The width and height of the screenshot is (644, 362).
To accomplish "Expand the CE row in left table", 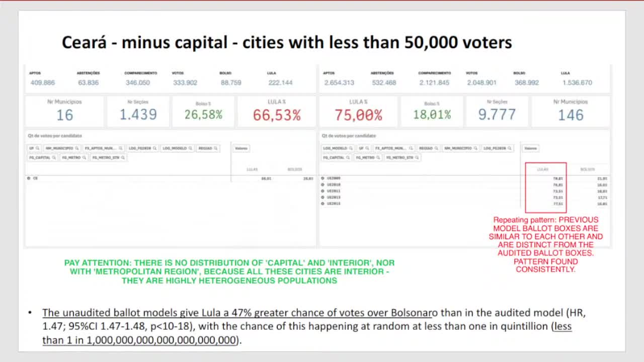I will (29, 178).
